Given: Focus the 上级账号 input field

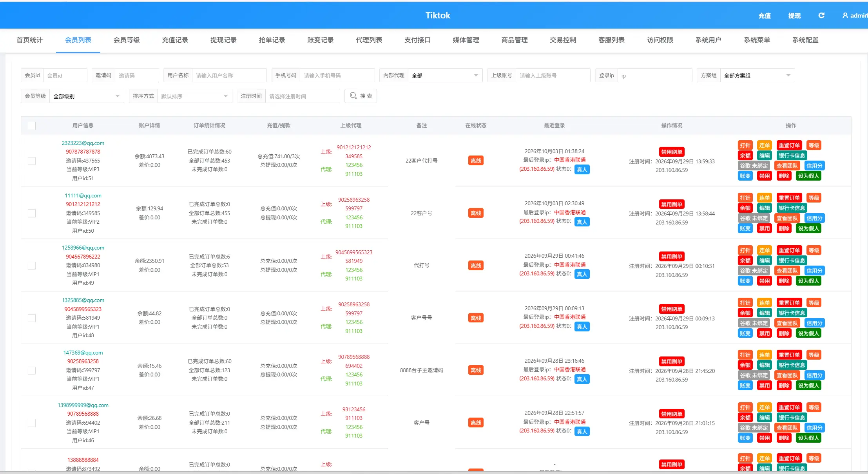Looking at the screenshot, I should (x=553, y=75).
